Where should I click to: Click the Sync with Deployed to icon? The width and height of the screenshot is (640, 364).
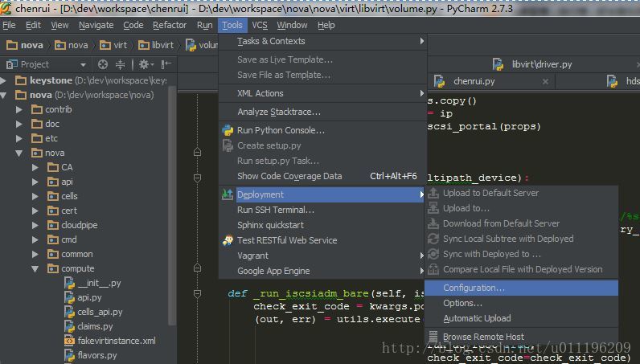433,254
